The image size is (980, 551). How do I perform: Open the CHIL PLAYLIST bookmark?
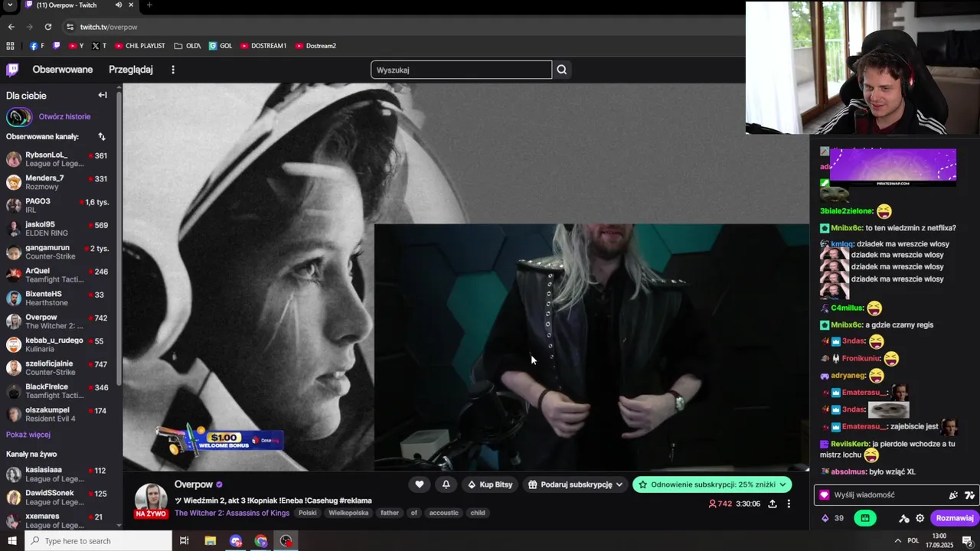[x=140, y=46]
